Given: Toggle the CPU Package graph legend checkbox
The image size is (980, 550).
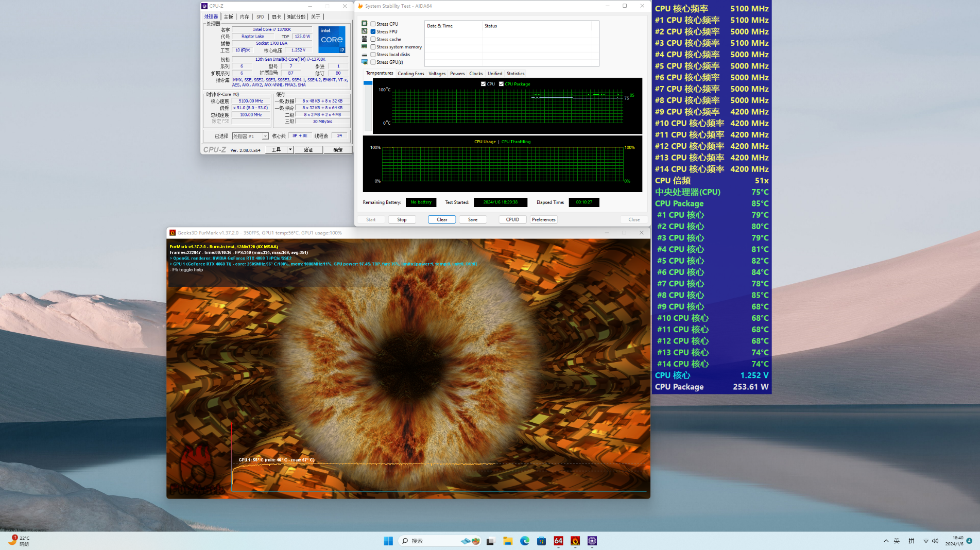Looking at the screenshot, I should click(501, 84).
